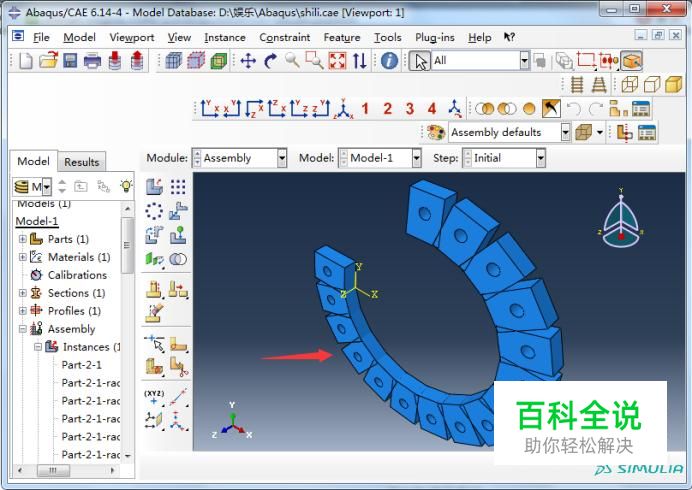
Task: Open the color code dialog palette icon
Action: point(436,132)
